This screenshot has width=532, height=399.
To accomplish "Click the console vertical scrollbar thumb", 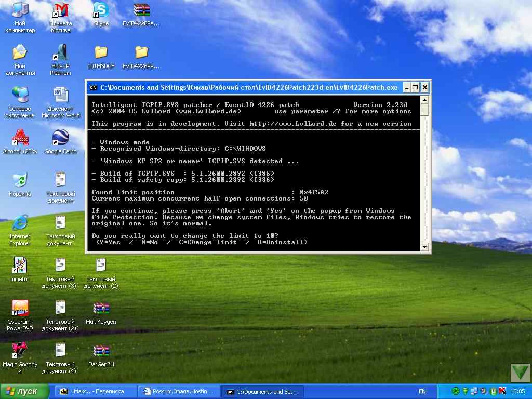I will (x=424, y=110).
